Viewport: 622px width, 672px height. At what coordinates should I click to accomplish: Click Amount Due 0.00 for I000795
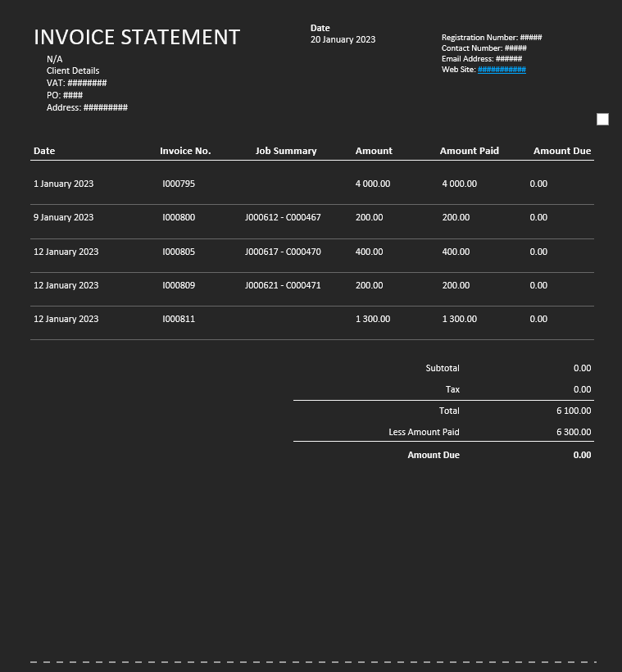point(538,184)
